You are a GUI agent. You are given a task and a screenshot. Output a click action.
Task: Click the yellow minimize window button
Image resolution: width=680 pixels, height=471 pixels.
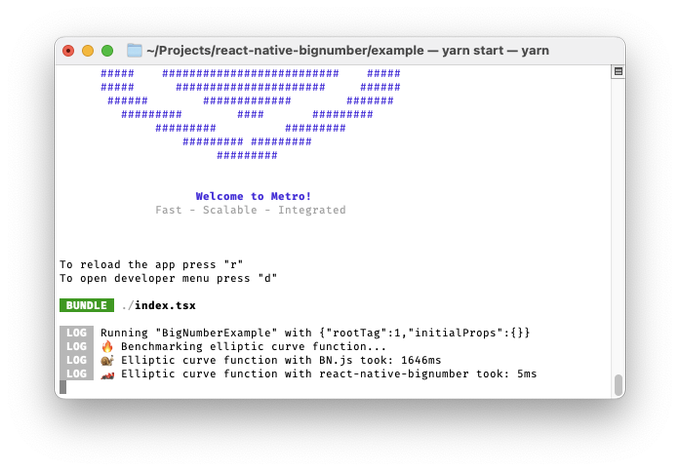[88, 51]
